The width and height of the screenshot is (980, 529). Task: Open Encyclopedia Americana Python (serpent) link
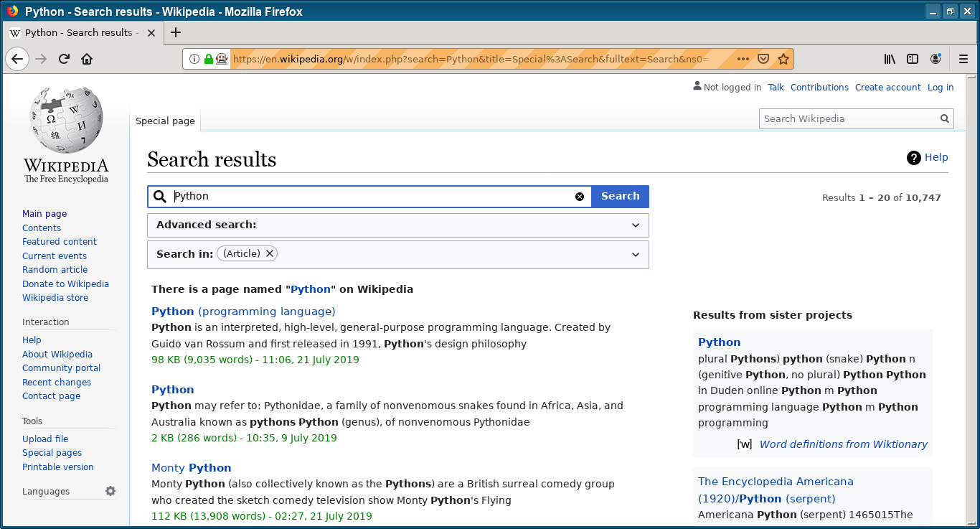[776, 490]
